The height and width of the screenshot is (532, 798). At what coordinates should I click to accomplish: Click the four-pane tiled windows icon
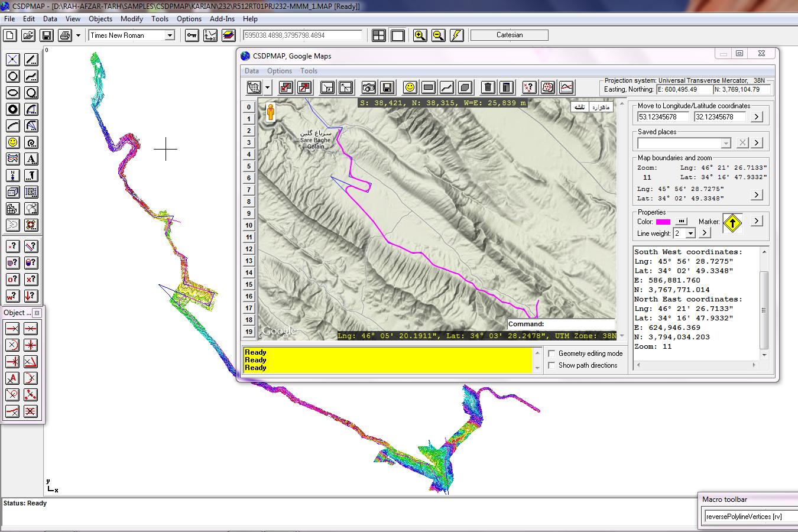[379, 35]
